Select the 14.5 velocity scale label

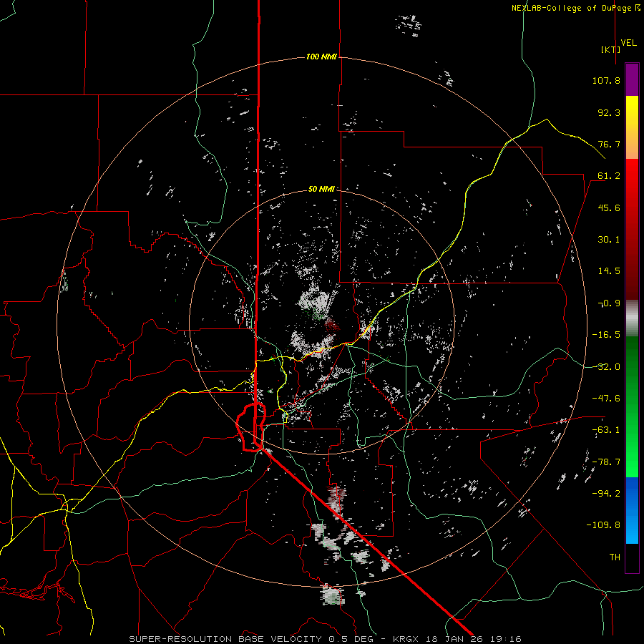pos(609,271)
